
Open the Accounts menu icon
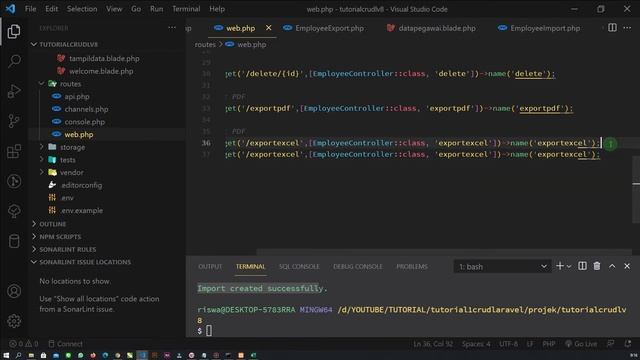tap(14, 291)
